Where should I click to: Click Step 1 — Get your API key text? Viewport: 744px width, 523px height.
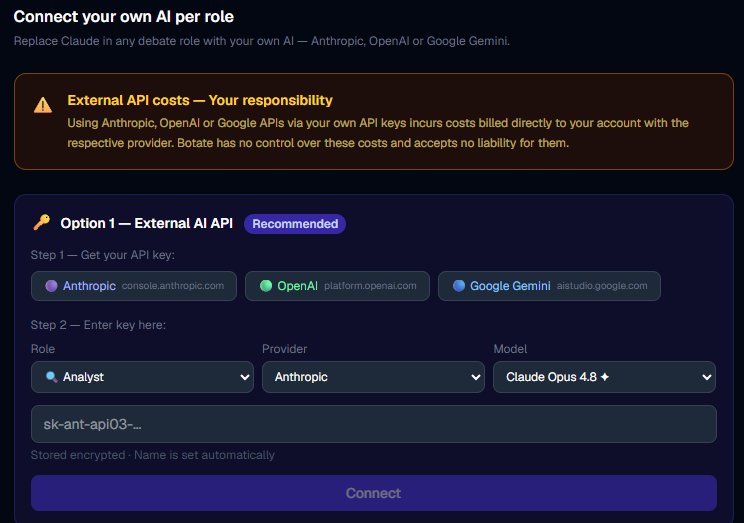coord(102,255)
